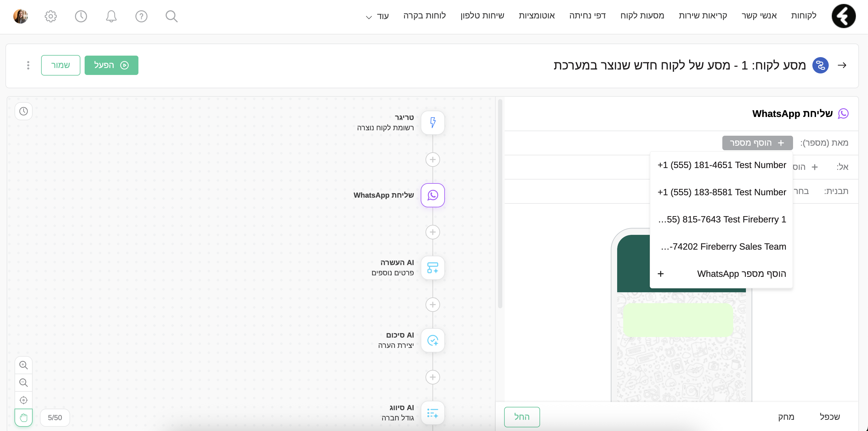Toggle the hand pan tool
Viewport: 868px width, 431px height.
(x=23, y=417)
